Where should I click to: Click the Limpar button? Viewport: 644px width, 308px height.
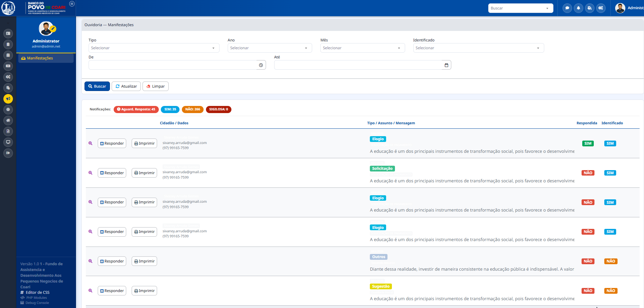click(x=155, y=86)
